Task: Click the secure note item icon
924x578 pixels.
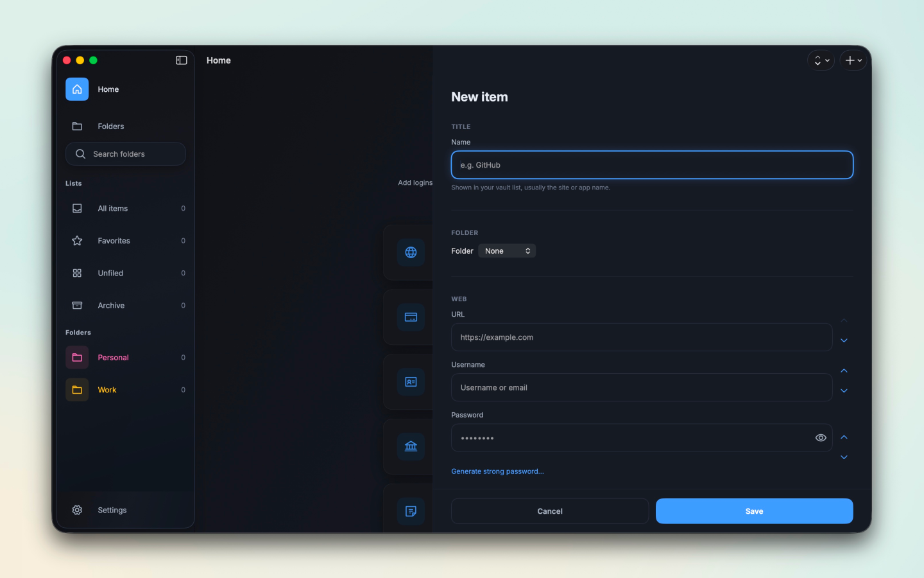Action: click(411, 511)
